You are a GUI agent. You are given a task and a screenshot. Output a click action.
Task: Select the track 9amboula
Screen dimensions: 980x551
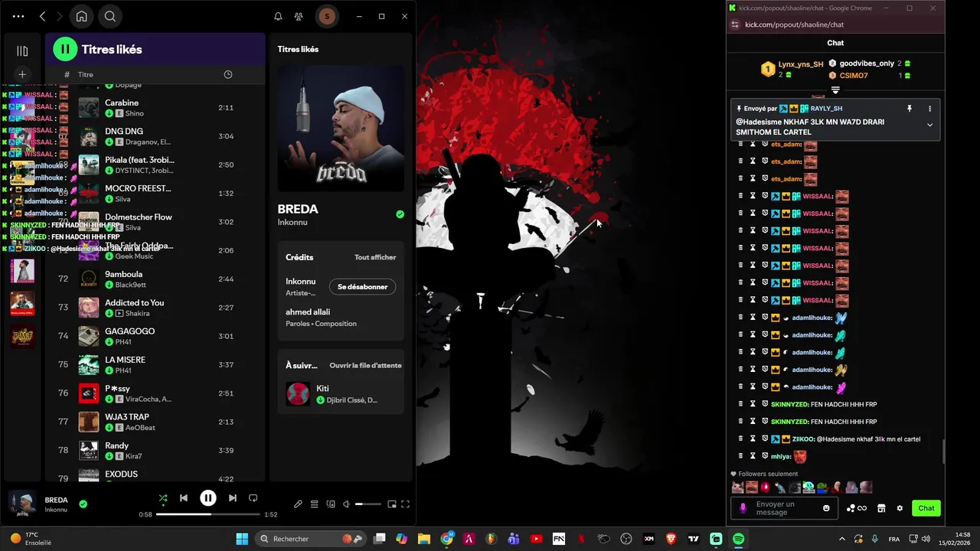[x=155, y=279]
